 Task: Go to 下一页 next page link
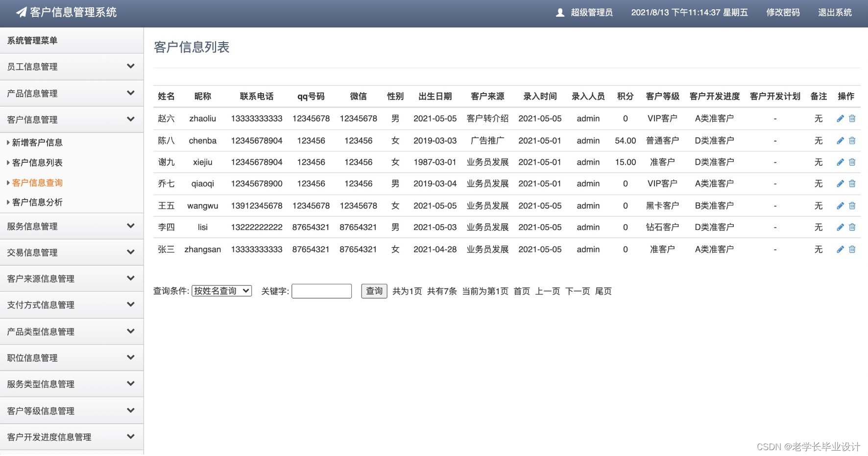point(578,291)
